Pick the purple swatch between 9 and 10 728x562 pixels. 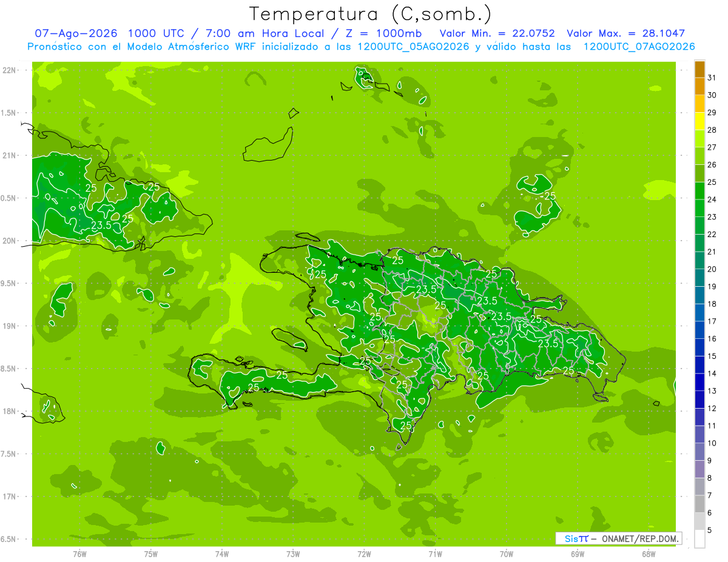[x=699, y=452]
